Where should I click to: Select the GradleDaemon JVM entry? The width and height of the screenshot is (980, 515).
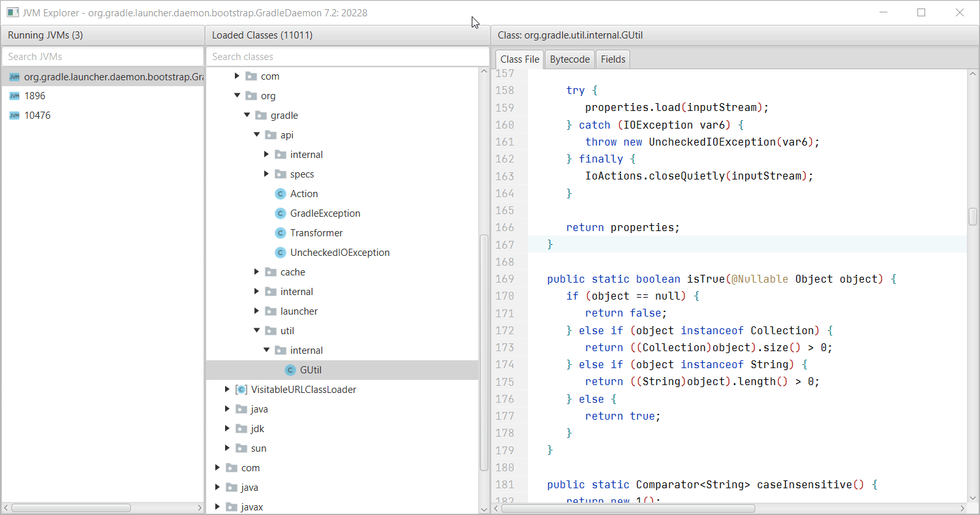pos(102,76)
